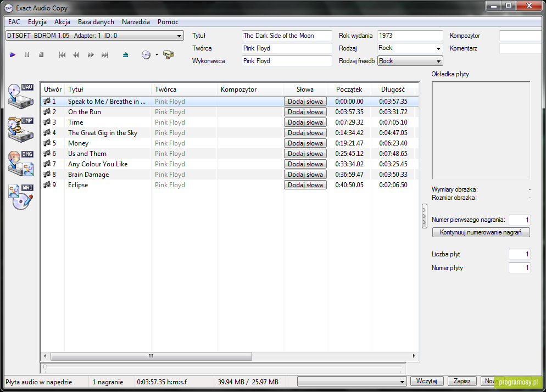
Task: Select track 5 music note icon
Action: 47,143
